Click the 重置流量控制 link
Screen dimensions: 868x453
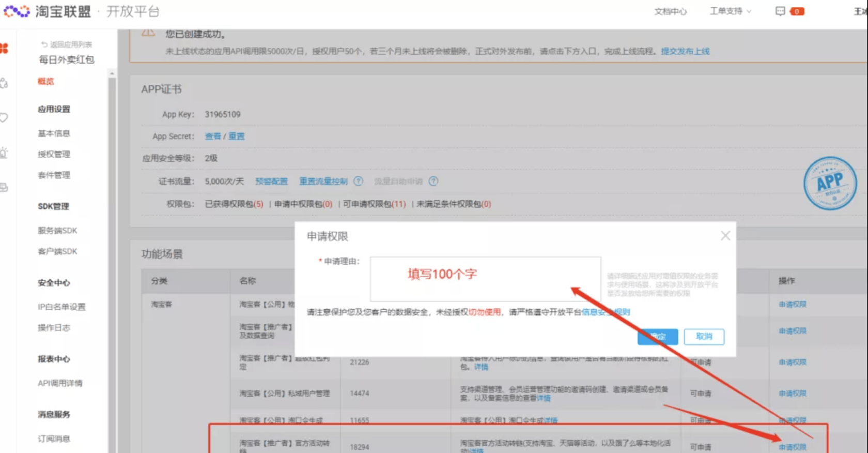[x=323, y=181]
